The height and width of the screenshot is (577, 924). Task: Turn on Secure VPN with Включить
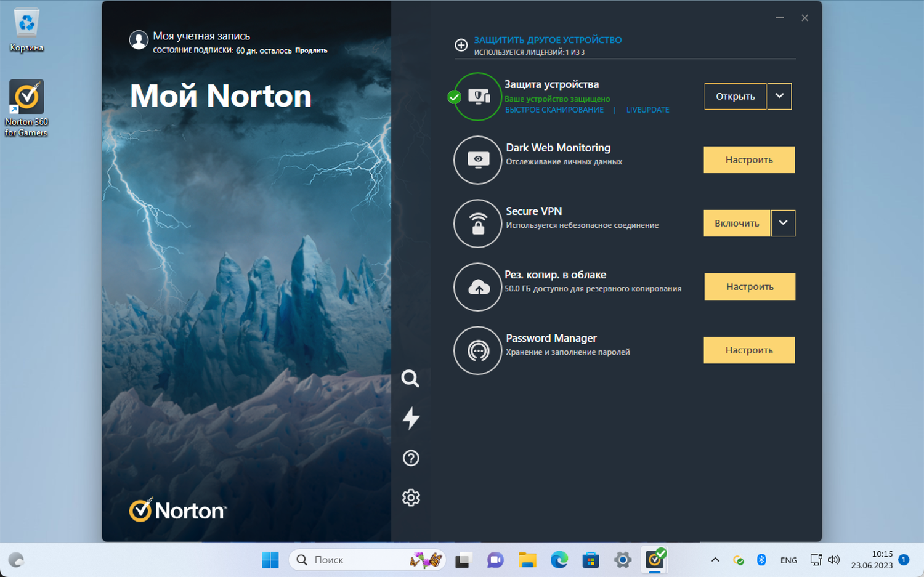click(x=737, y=223)
